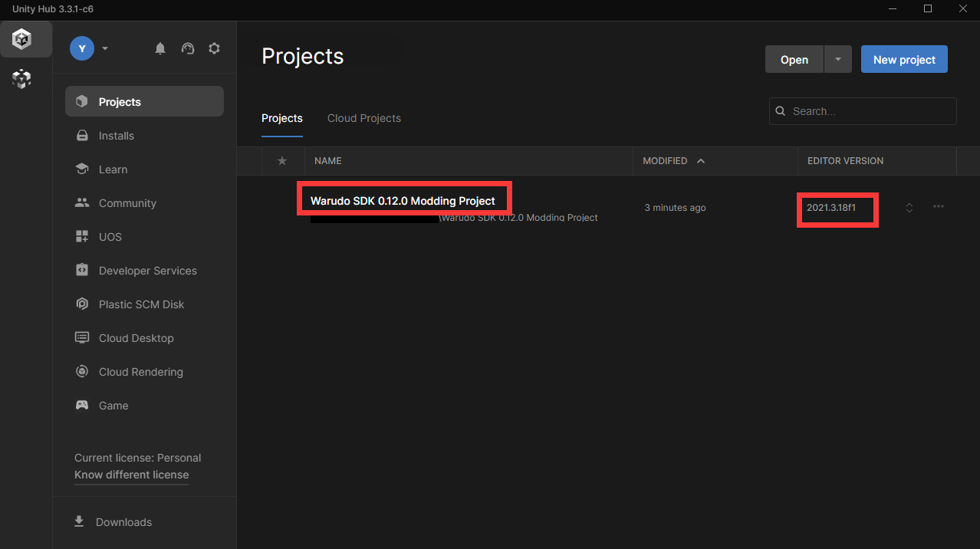
Task: Open Cloud Rendering
Action: point(144,372)
